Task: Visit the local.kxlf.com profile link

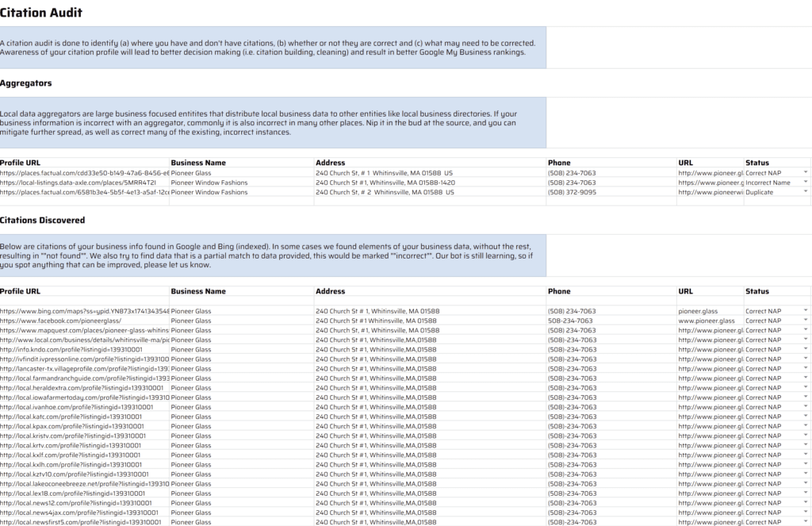Action: click(x=70, y=455)
